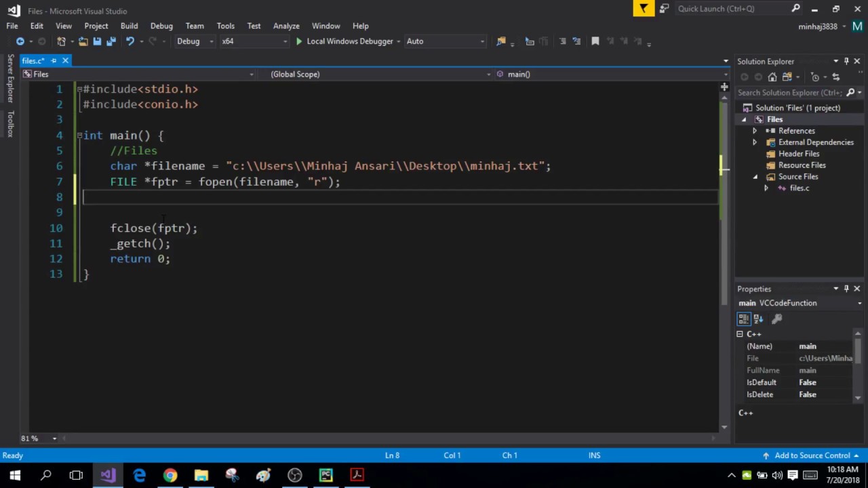Expand External Dependencies node

[x=755, y=142]
